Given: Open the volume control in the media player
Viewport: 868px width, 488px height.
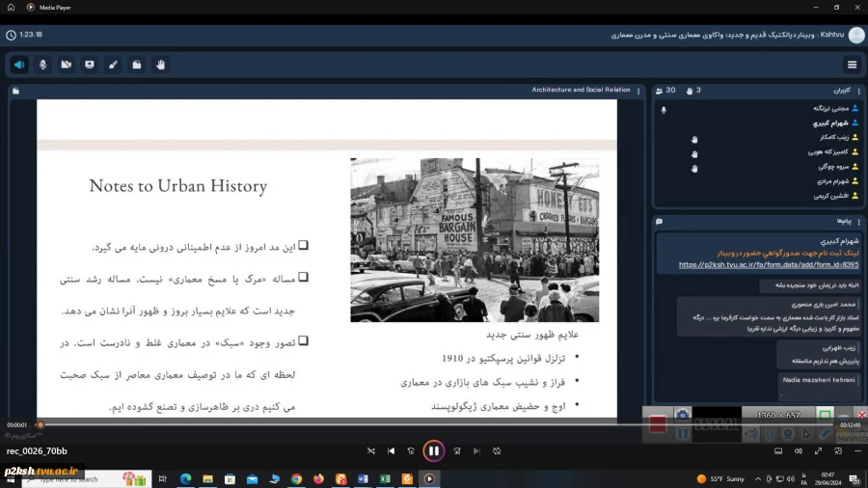Looking at the screenshot, I should (799, 451).
